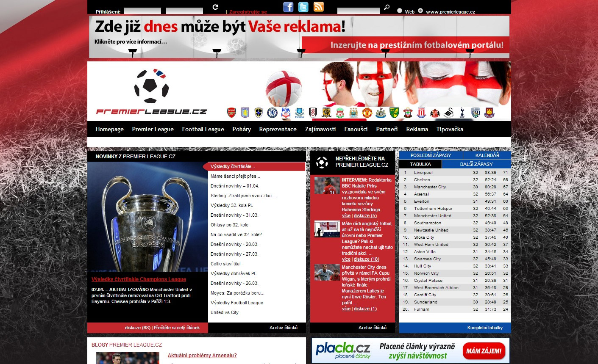Screen dimensions: 598x364
Task: Click the Liverpool club crest
Action: coord(340,113)
